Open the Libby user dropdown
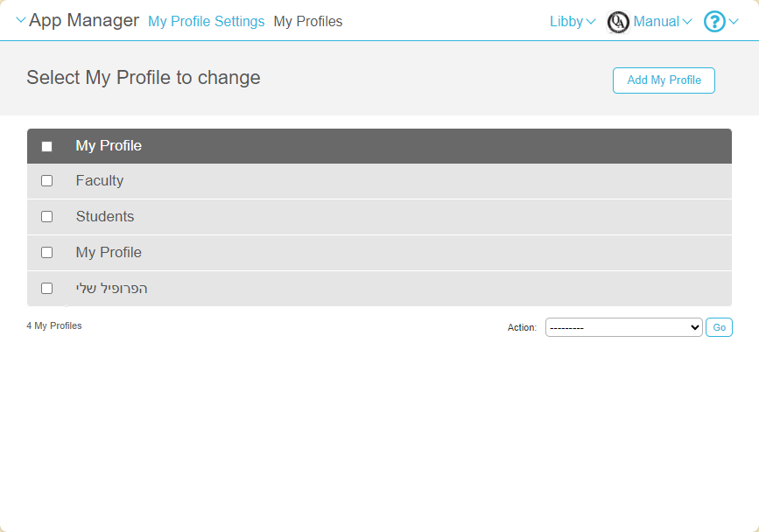Viewport: 759px width, 532px height. point(573,22)
